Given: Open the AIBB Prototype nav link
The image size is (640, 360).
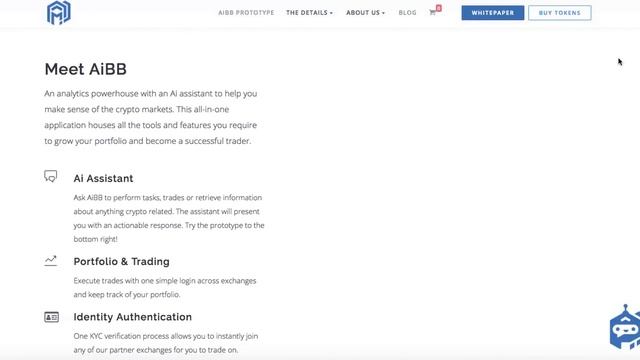Looking at the screenshot, I should (246, 13).
